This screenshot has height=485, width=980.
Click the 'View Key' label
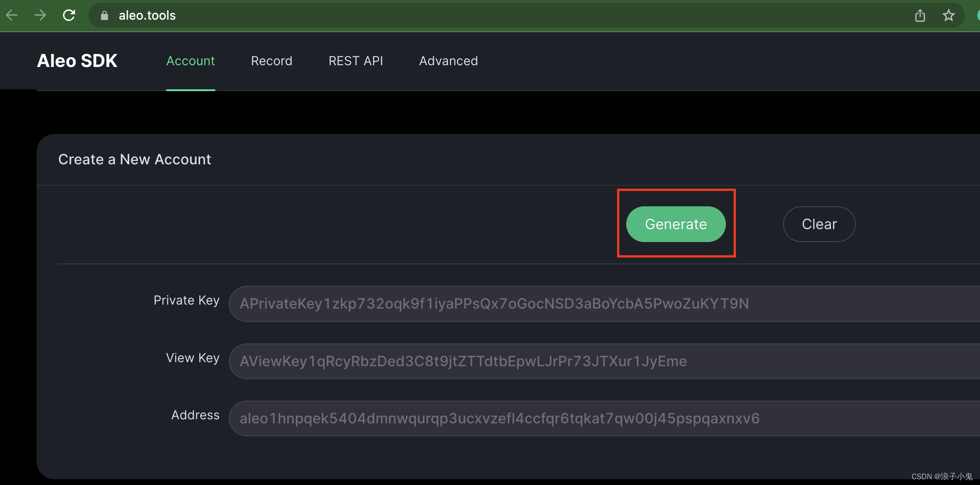193,358
